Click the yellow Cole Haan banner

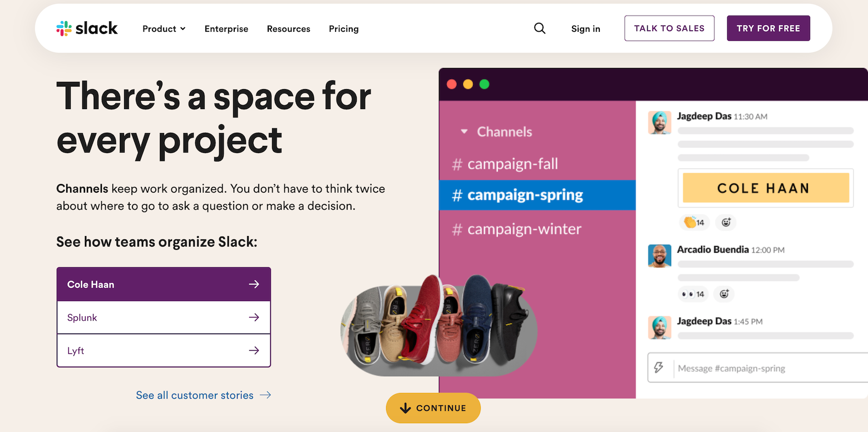pos(766,188)
